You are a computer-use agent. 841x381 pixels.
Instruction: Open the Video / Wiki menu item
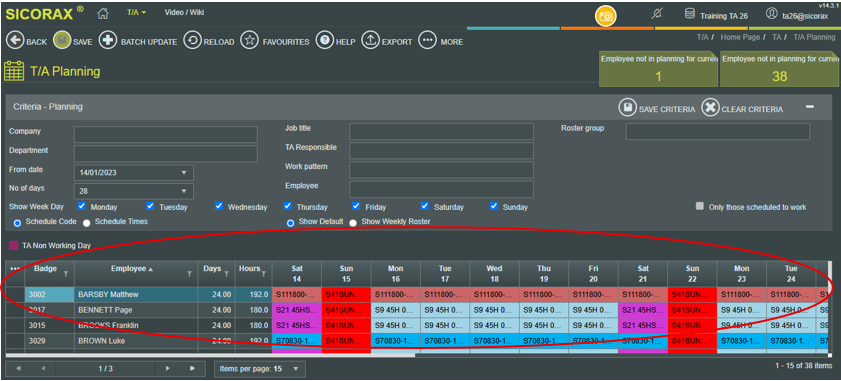tap(184, 12)
